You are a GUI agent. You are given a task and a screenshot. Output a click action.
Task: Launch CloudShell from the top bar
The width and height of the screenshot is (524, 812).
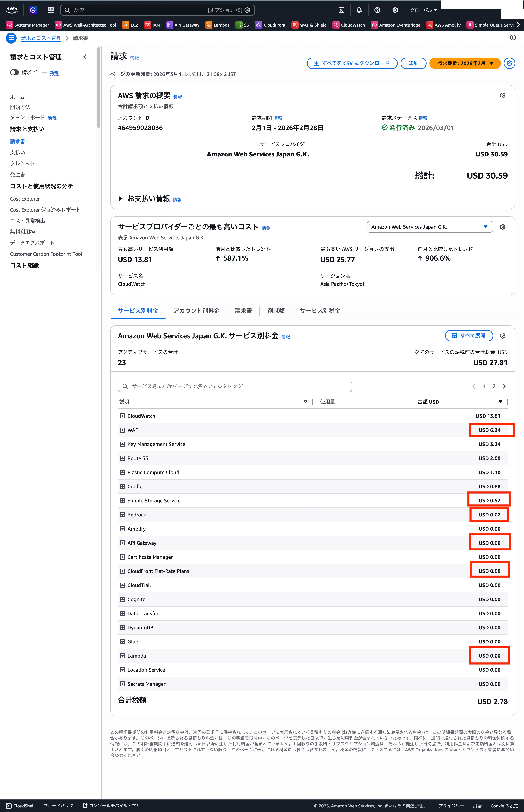coord(341,10)
